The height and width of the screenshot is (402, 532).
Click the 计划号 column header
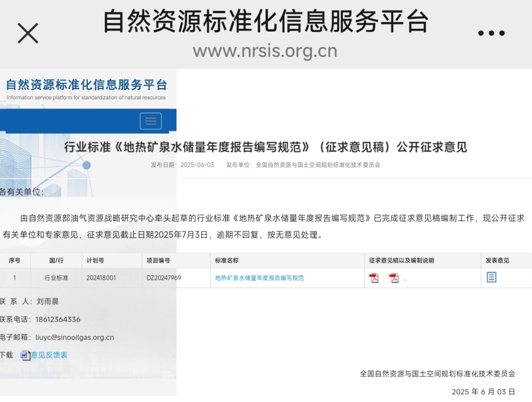pos(95,260)
